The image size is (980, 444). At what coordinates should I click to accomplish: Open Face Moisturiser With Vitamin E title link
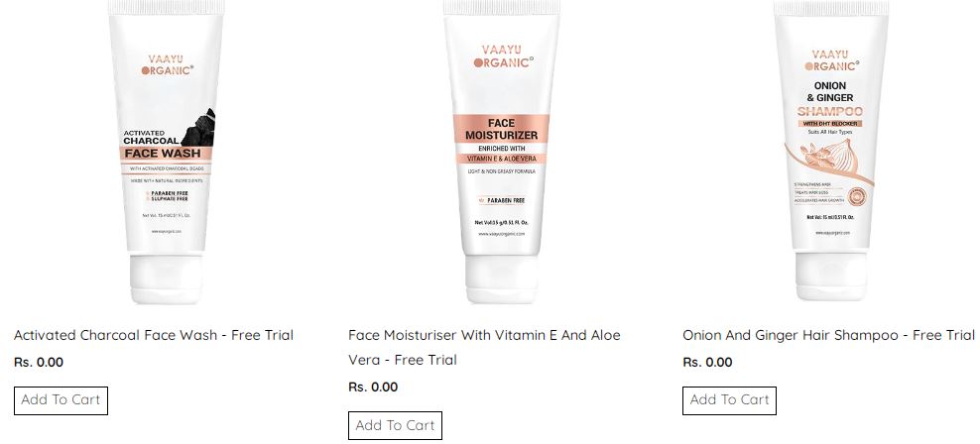484,347
